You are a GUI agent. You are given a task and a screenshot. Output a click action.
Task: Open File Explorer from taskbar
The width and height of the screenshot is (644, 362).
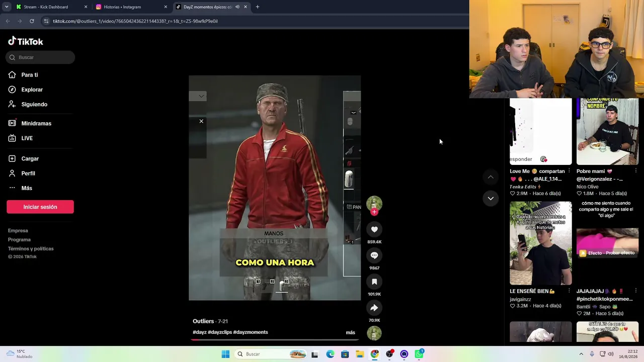(360, 354)
